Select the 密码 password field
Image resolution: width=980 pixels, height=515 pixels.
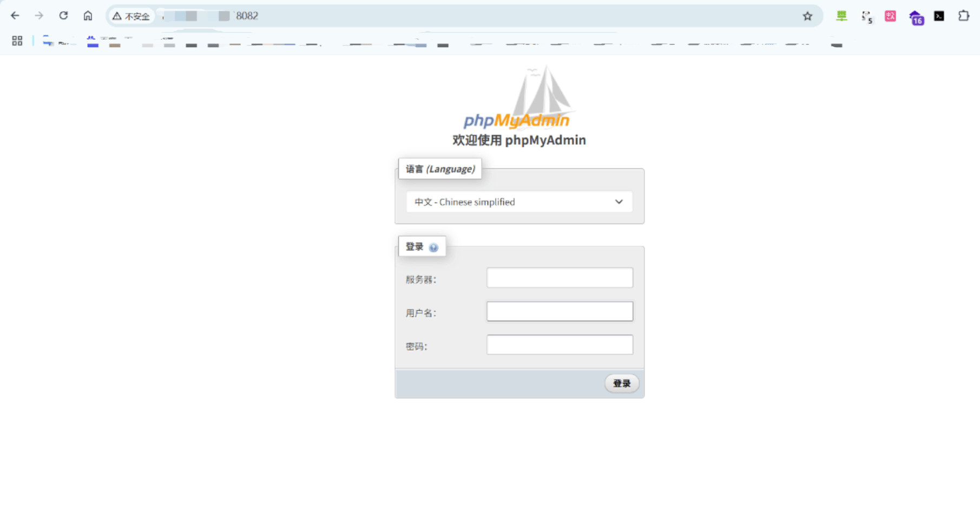(x=560, y=345)
